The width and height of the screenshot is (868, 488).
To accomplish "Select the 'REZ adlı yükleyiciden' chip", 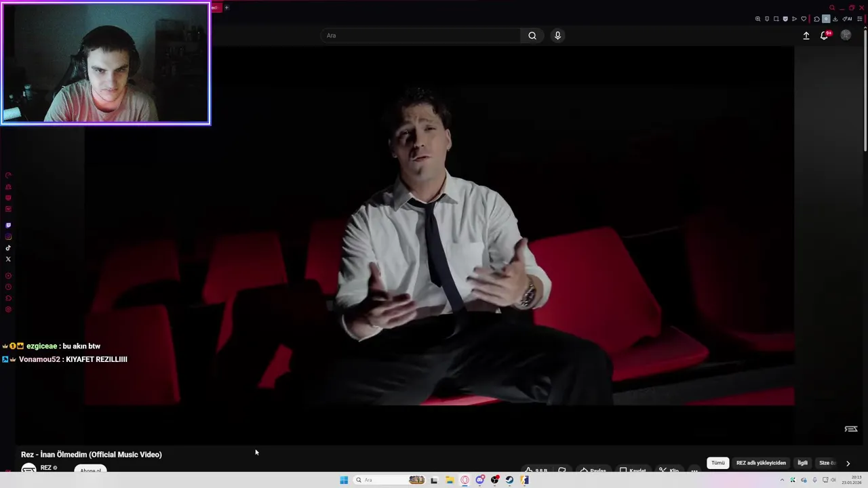I will click(x=761, y=463).
